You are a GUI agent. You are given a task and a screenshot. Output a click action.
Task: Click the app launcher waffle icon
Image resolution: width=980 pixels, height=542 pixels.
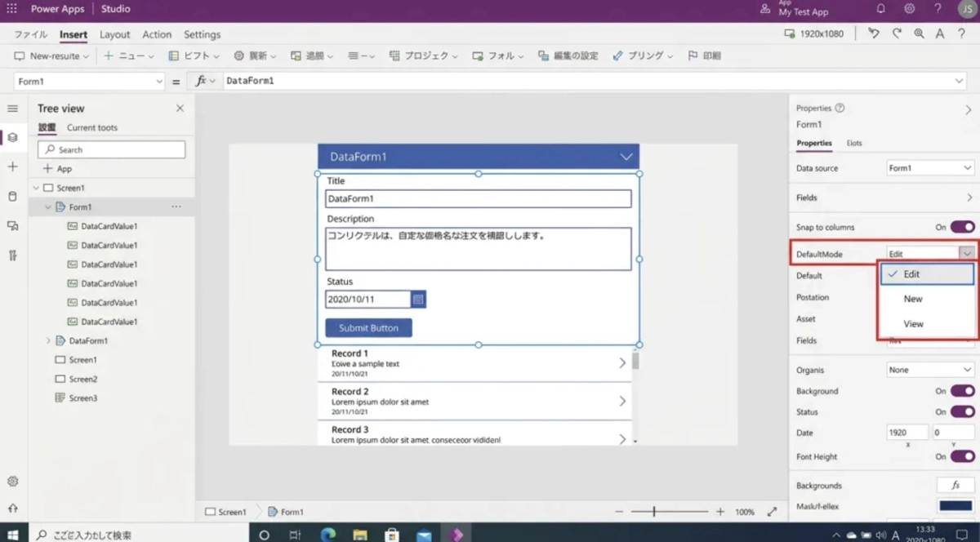coord(11,9)
